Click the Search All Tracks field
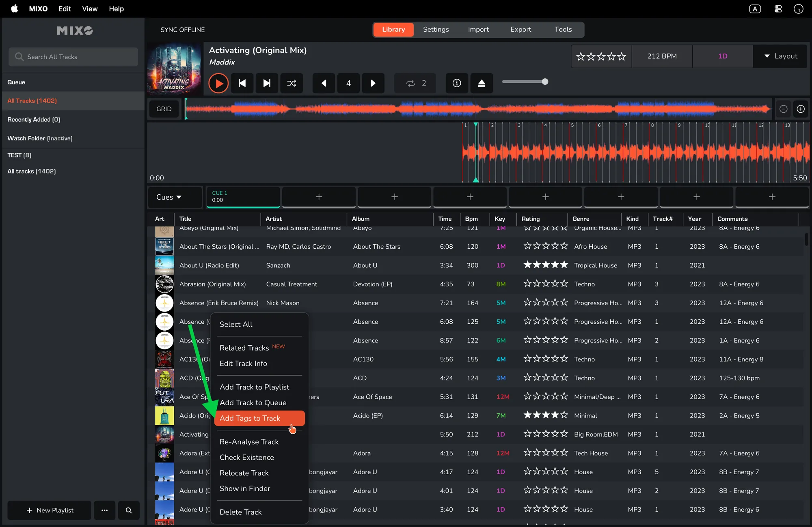 click(x=73, y=57)
